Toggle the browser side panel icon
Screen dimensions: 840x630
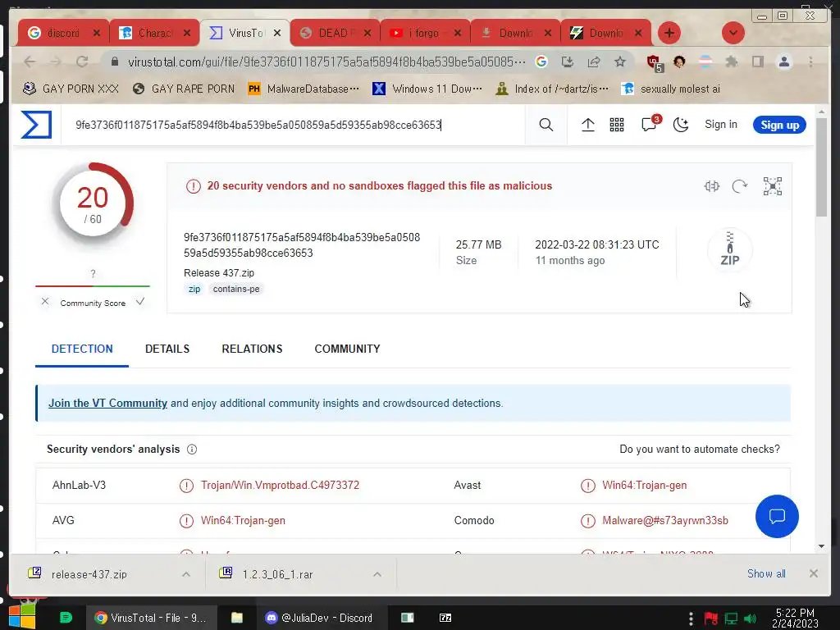757,62
